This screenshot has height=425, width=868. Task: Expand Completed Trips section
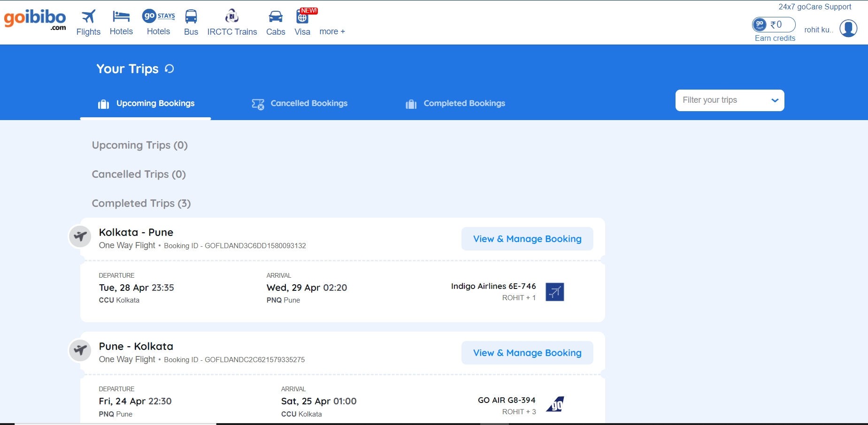(x=141, y=203)
